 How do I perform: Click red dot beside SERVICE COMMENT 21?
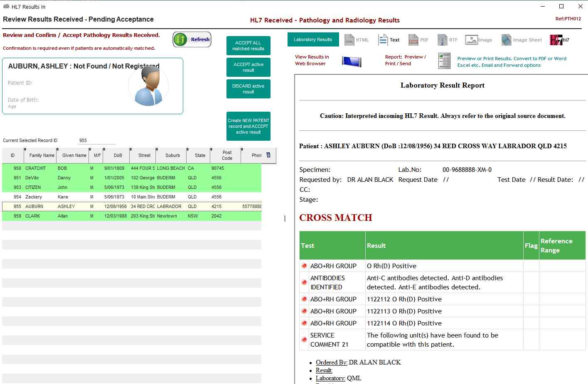[304, 340]
